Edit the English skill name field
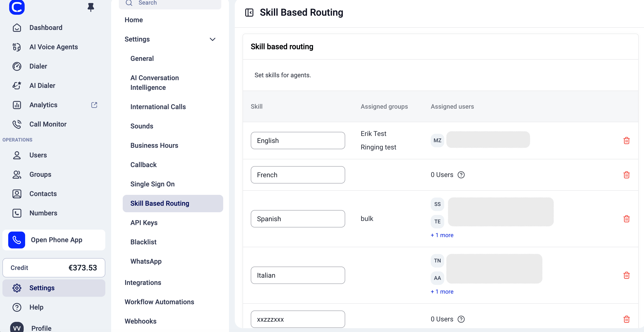The width and height of the screenshot is (644, 332). 298,141
